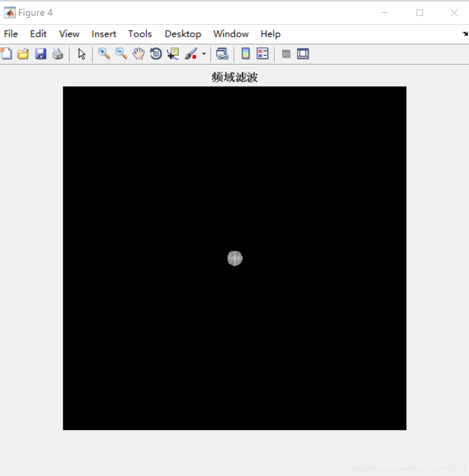The width and height of the screenshot is (469, 476).
Task: Show Plot Tools and dock figure icon
Action: coord(303,54)
